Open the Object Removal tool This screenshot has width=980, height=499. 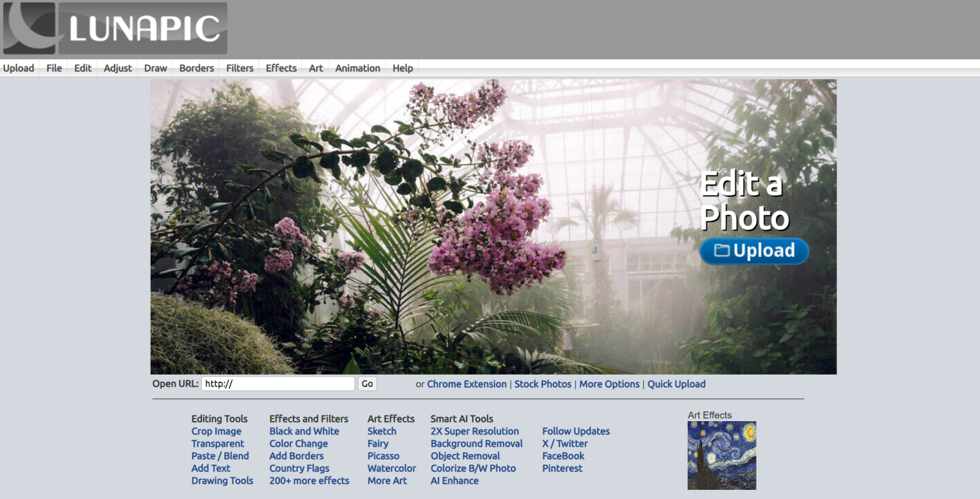[x=465, y=455]
